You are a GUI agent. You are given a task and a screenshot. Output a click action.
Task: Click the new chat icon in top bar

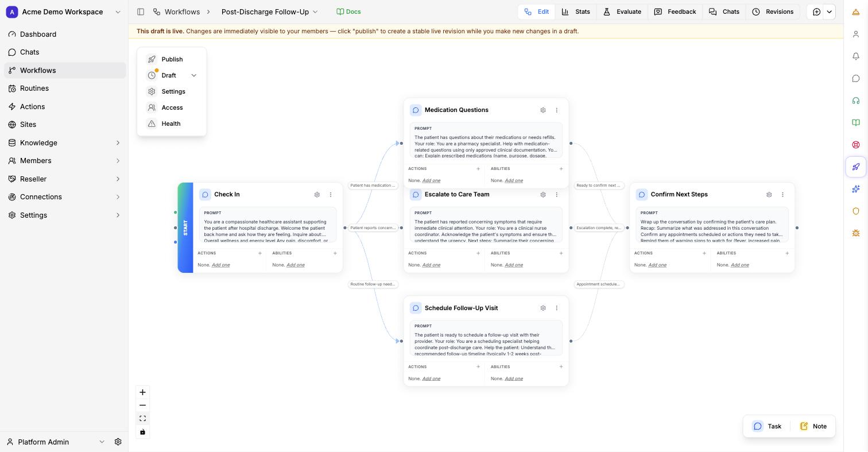pyautogui.click(x=816, y=12)
